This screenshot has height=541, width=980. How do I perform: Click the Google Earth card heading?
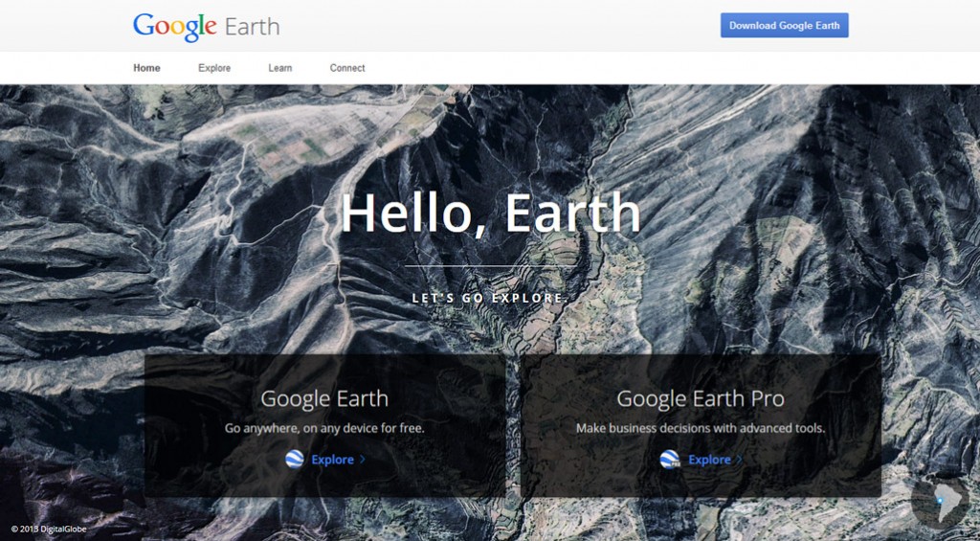324,399
